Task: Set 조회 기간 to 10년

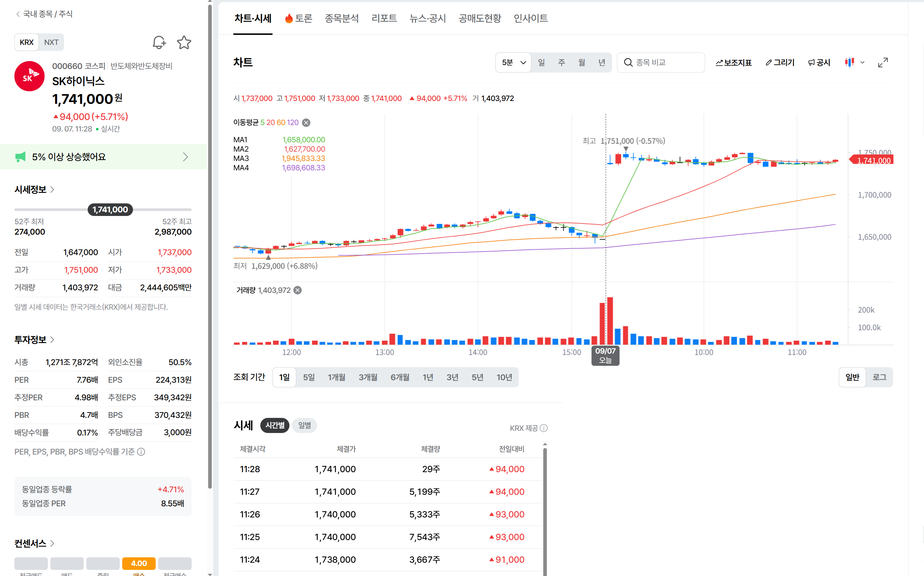Action: [x=504, y=377]
